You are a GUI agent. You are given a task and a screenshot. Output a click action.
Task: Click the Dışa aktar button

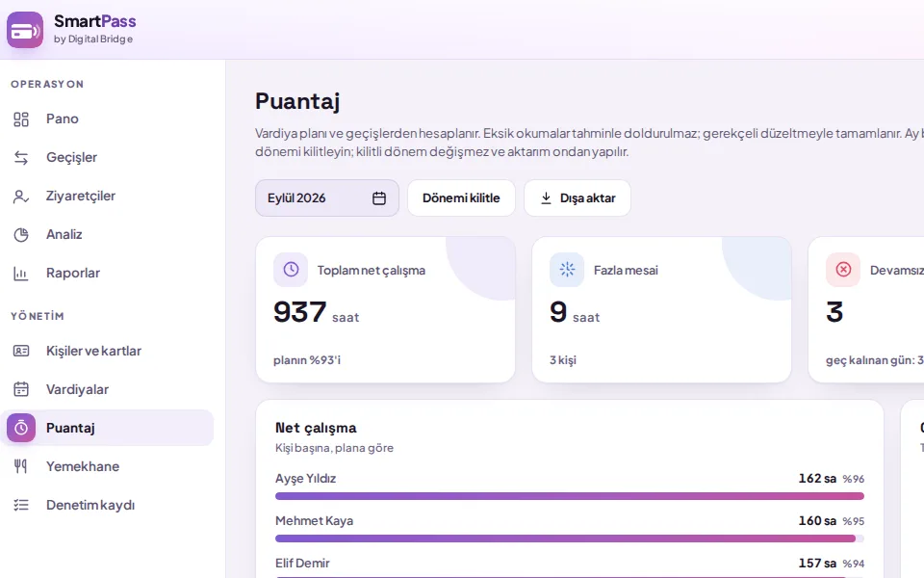click(577, 198)
